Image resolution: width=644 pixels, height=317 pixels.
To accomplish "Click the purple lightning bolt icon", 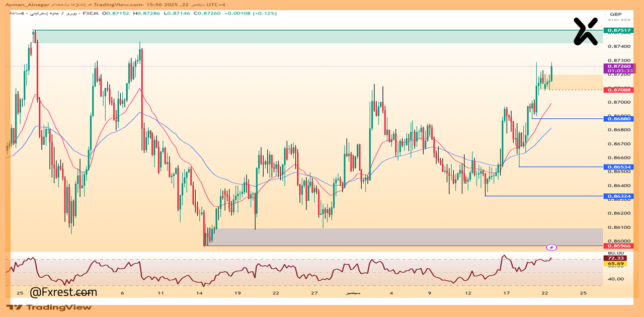I will click(551, 247).
